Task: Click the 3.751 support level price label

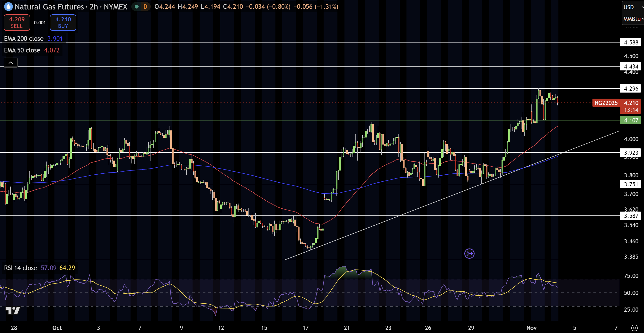Action: coord(631,184)
